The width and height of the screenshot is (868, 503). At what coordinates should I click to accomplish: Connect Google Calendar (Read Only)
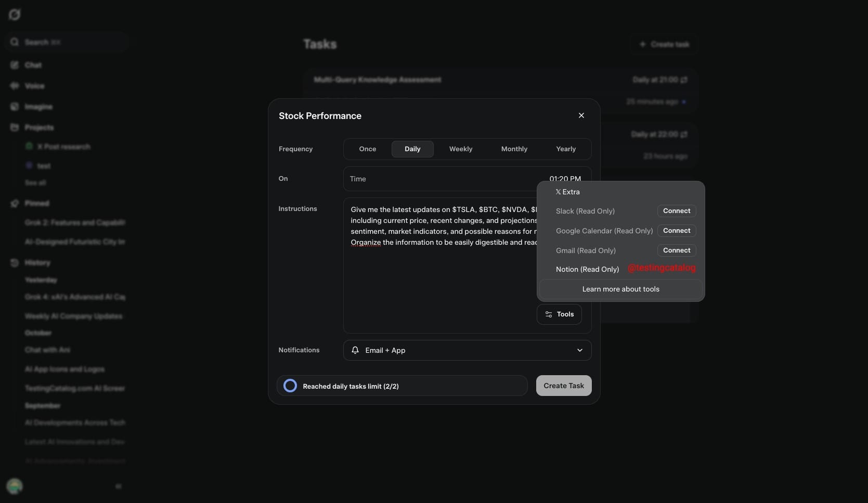pos(677,231)
